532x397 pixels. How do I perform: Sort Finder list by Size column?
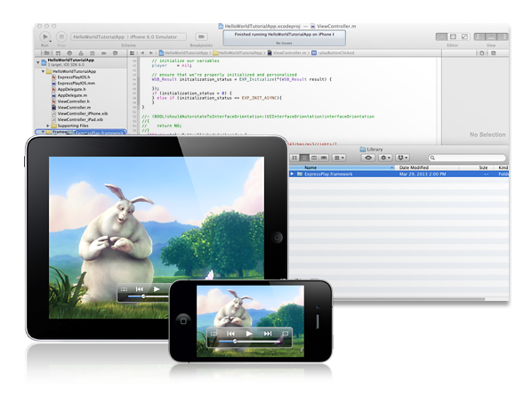(477, 167)
